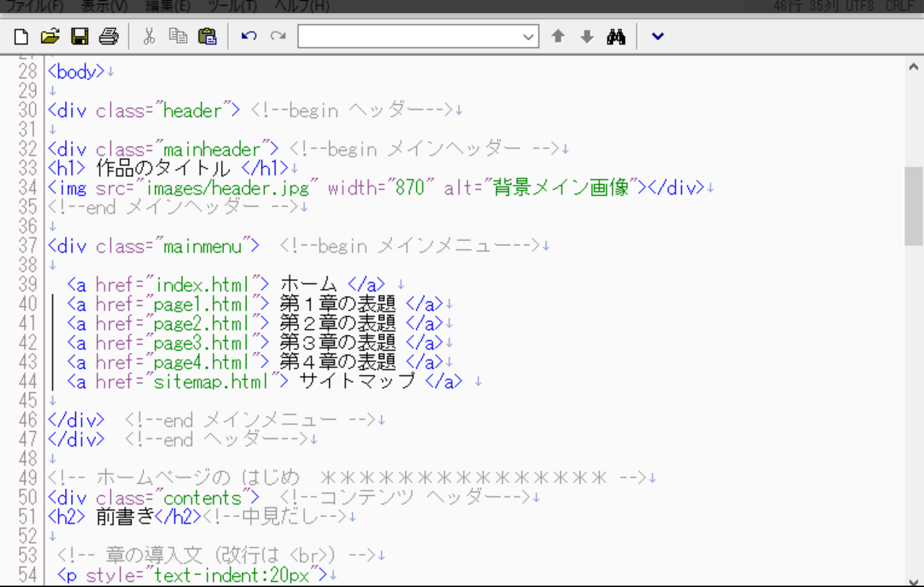Click page2.html href on line 41
This screenshot has width=924, height=587.
pos(203,324)
